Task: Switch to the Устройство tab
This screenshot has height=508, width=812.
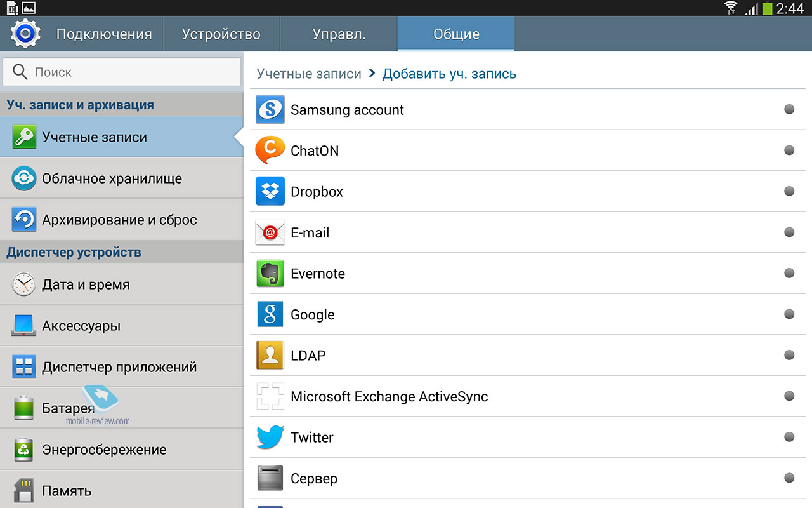Action: pos(221,34)
